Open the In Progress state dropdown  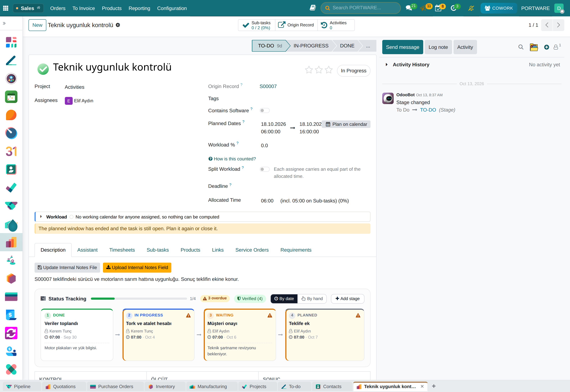tap(353, 71)
